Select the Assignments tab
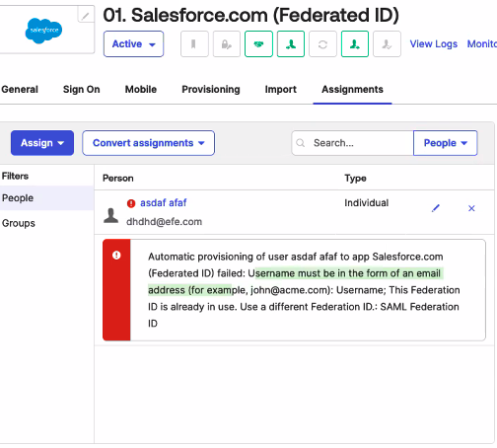 point(352,89)
